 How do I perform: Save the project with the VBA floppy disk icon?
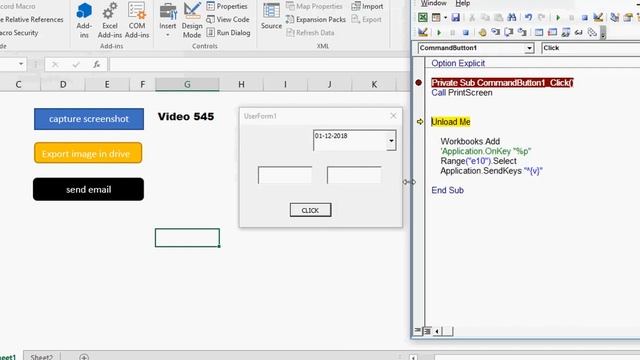coord(456,17)
